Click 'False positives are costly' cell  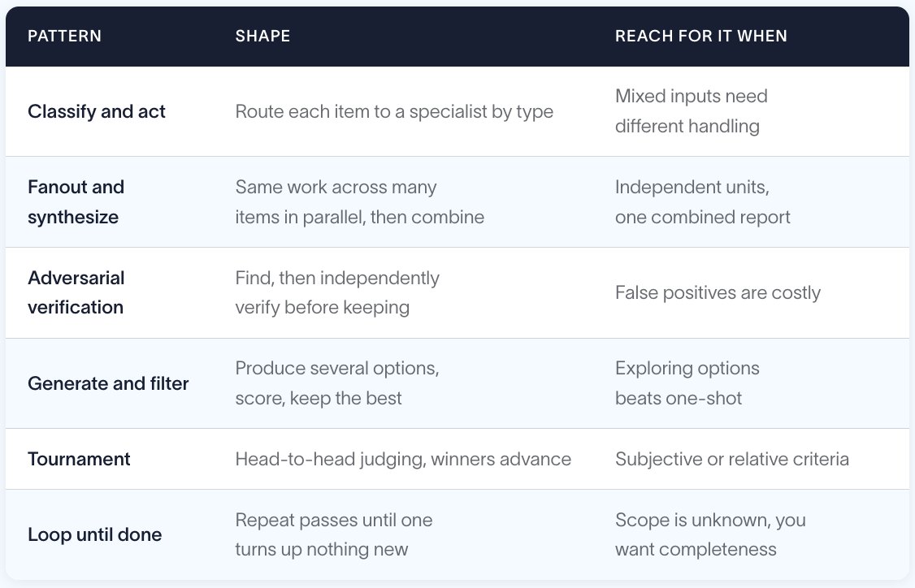pyautogui.click(x=718, y=292)
